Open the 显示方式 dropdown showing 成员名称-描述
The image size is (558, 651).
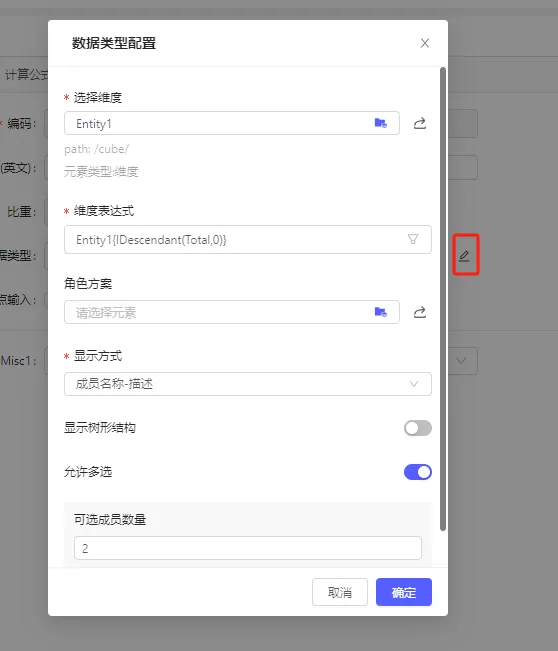(x=248, y=384)
